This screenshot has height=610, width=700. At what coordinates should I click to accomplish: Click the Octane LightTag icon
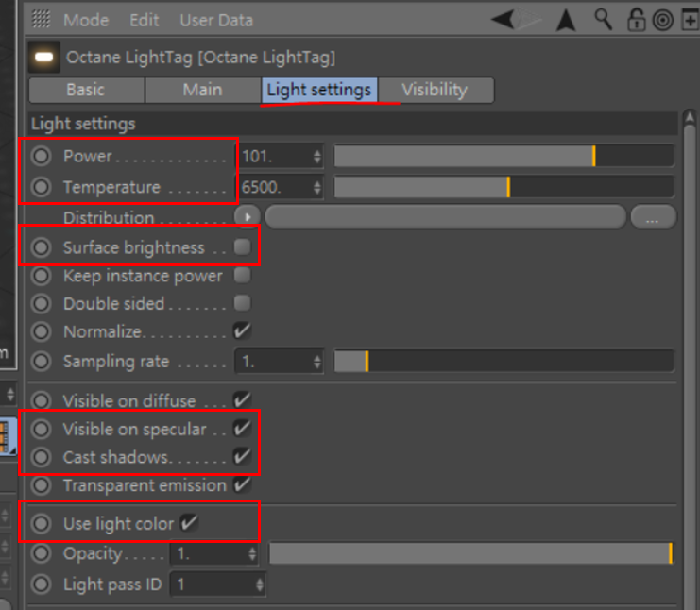point(43,57)
